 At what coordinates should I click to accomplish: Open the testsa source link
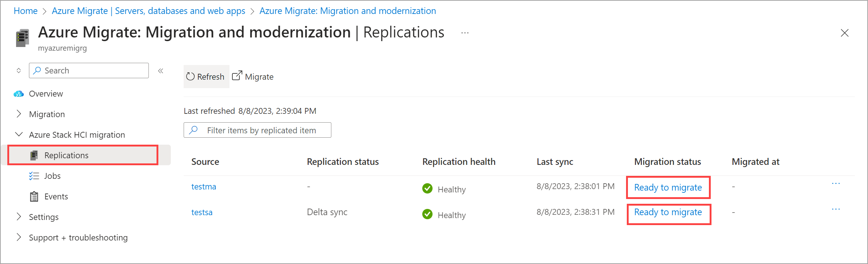coord(202,212)
